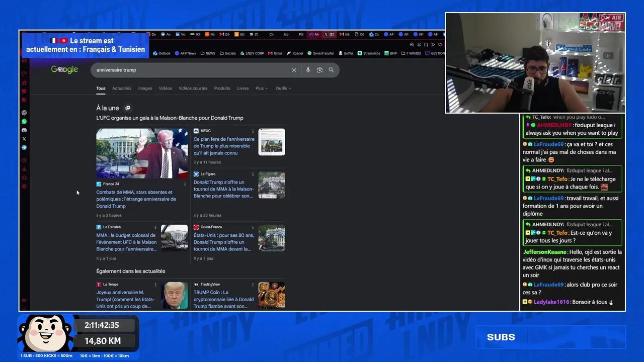
Task: Open ChatGPT in the browser sidebar
Action: click(x=24, y=113)
